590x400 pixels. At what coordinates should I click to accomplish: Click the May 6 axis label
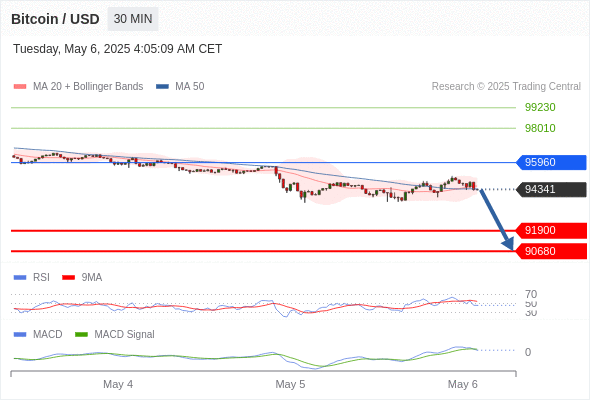click(462, 384)
